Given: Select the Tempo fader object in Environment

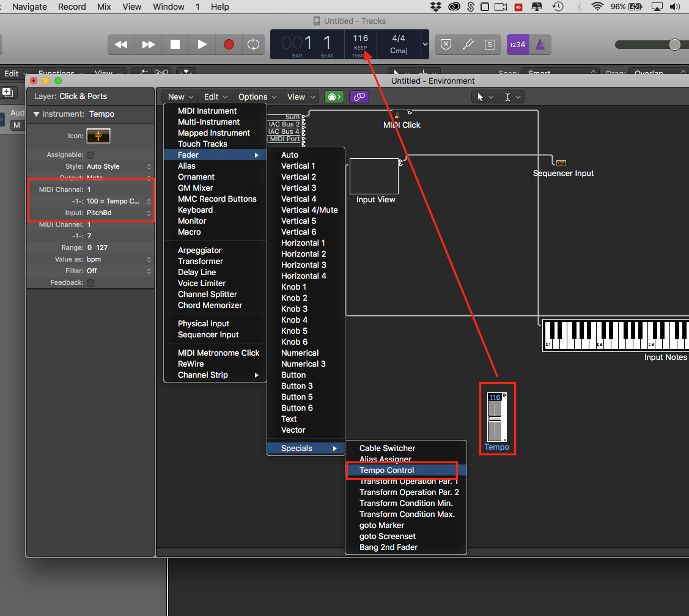Looking at the screenshot, I should 497,417.
